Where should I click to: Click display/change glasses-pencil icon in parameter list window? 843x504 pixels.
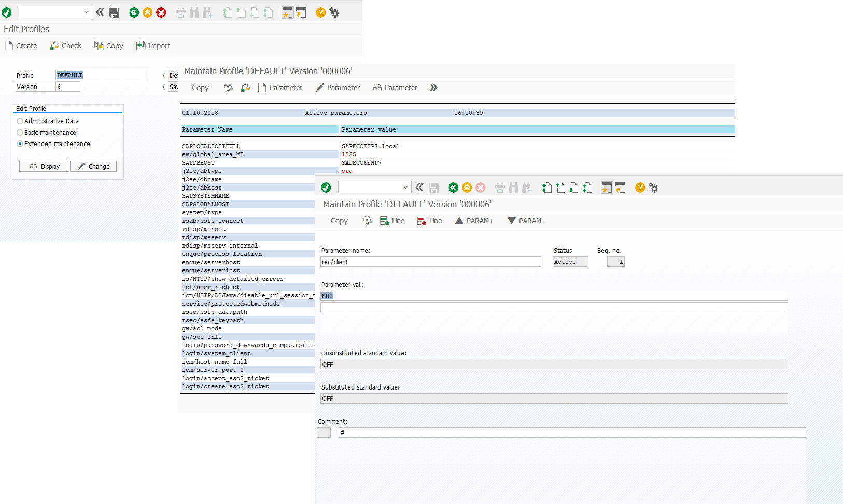(228, 88)
